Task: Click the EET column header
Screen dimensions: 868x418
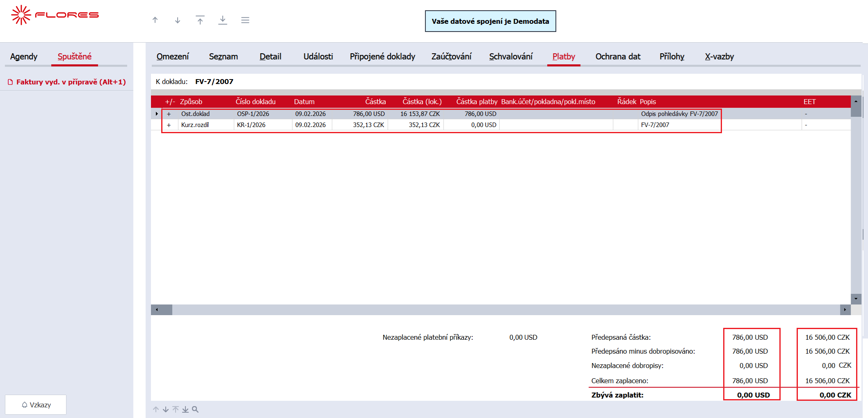Action: coord(809,102)
